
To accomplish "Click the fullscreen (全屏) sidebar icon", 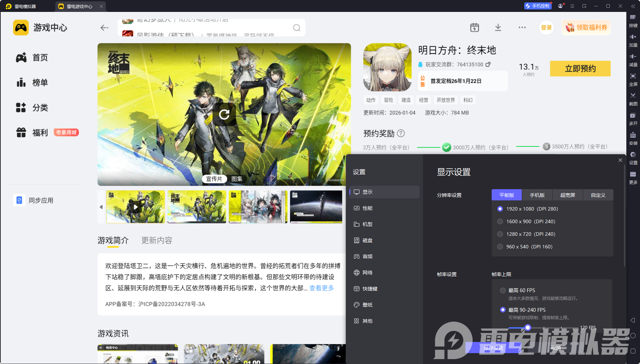I will [633, 76].
